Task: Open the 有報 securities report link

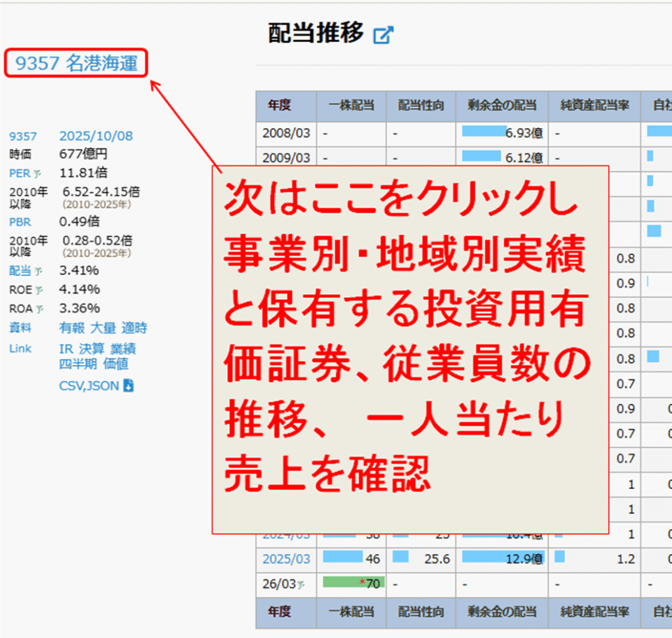Action: (x=72, y=328)
